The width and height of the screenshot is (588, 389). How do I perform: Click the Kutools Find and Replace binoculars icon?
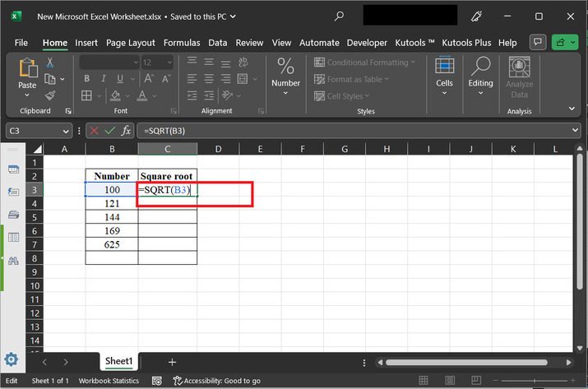[x=13, y=260]
